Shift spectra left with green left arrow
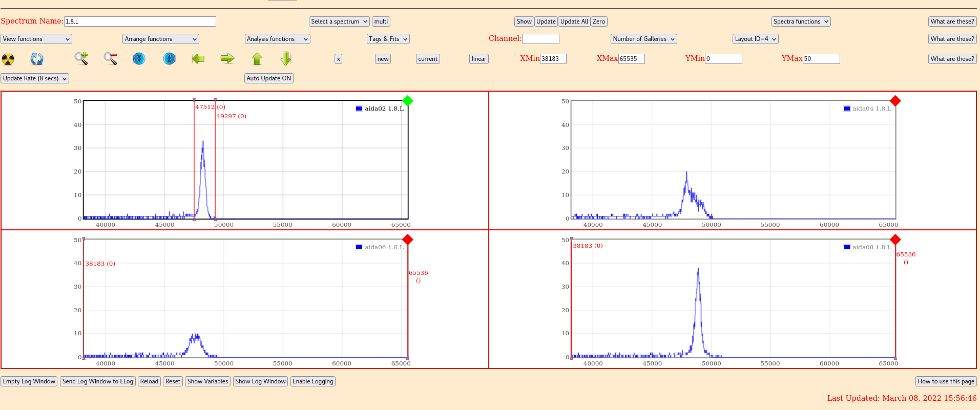Screen dimensions: 980x410 coord(198,59)
